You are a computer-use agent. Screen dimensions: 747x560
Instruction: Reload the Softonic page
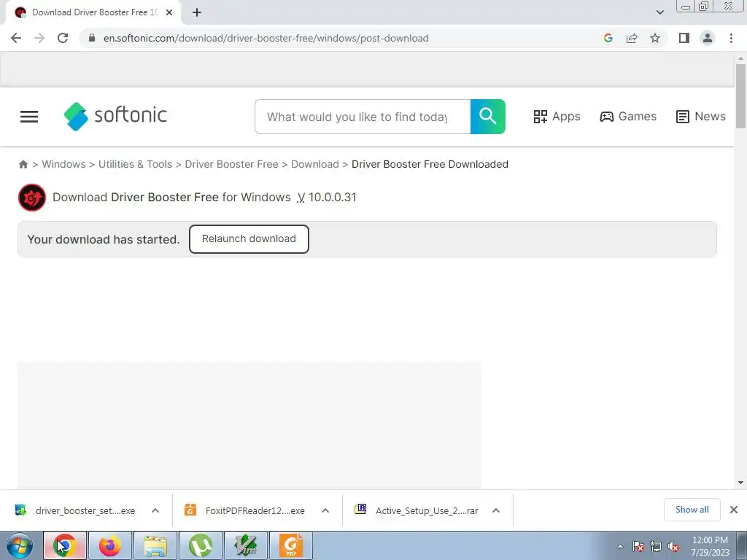click(63, 38)
